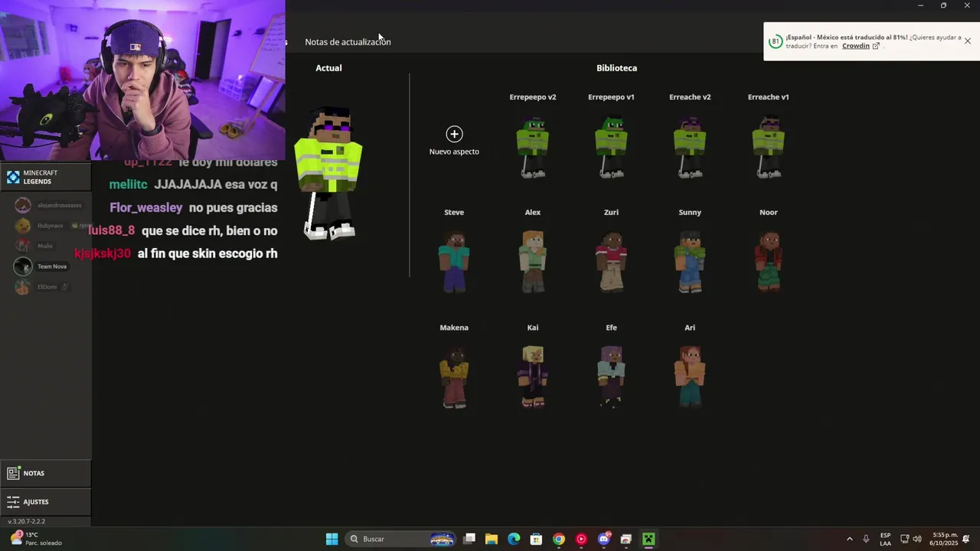Choose the Makena default skin

454,377
